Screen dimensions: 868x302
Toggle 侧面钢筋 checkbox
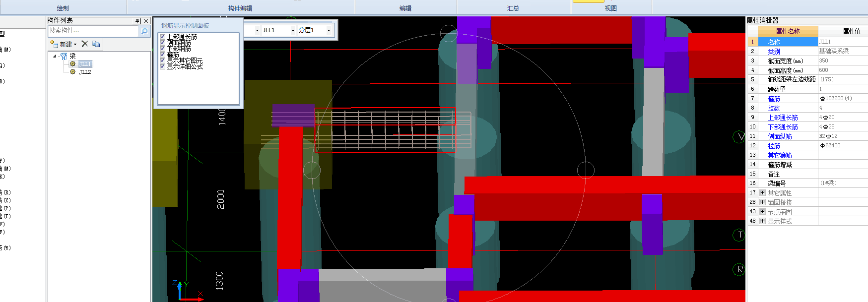click(162, 43)
